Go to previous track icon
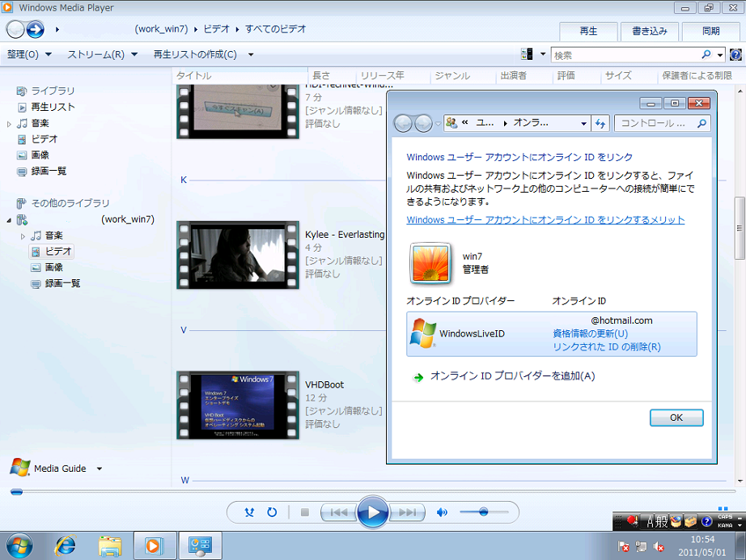This screenshot has height=560, width=746. [x=338, y=512]
